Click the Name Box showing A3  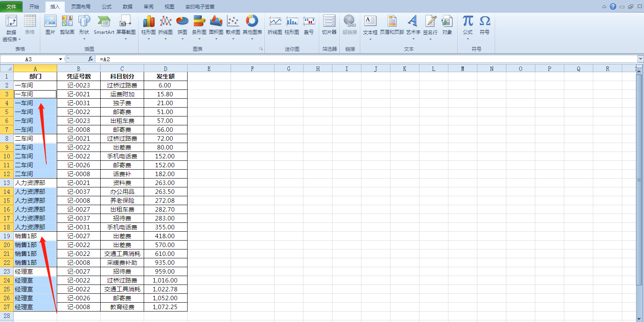[29, 59]
